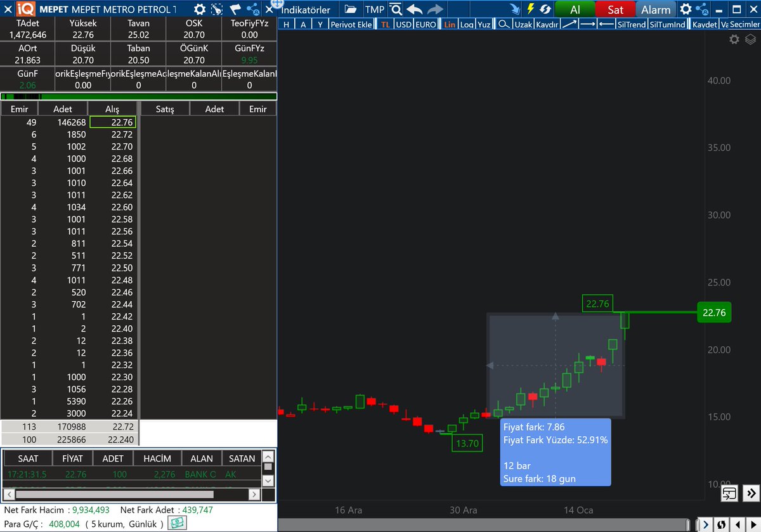The width and height of the screenshot is (761, 532).
Task: Open the MEPET panel settings gear
Action: click(199, 10)
